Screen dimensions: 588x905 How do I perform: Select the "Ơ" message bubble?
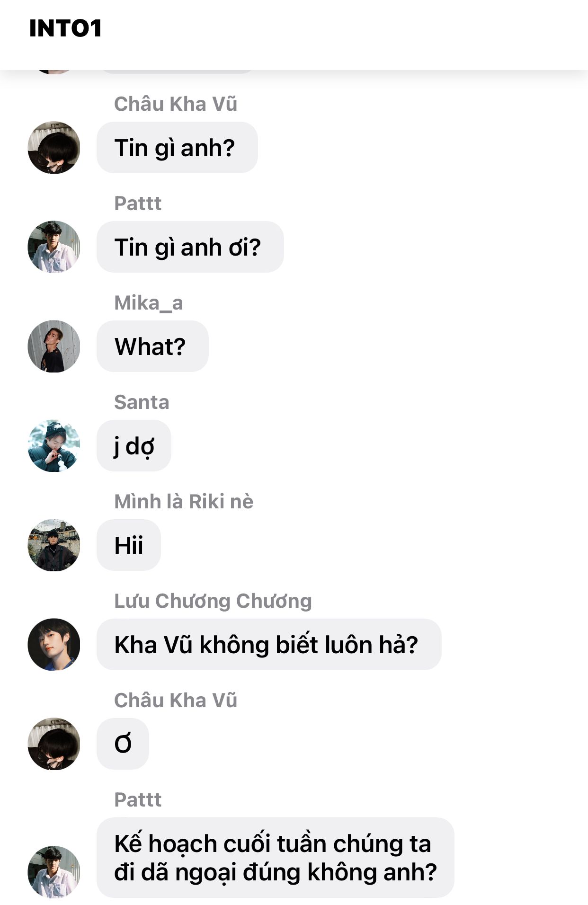pos(123,744)
